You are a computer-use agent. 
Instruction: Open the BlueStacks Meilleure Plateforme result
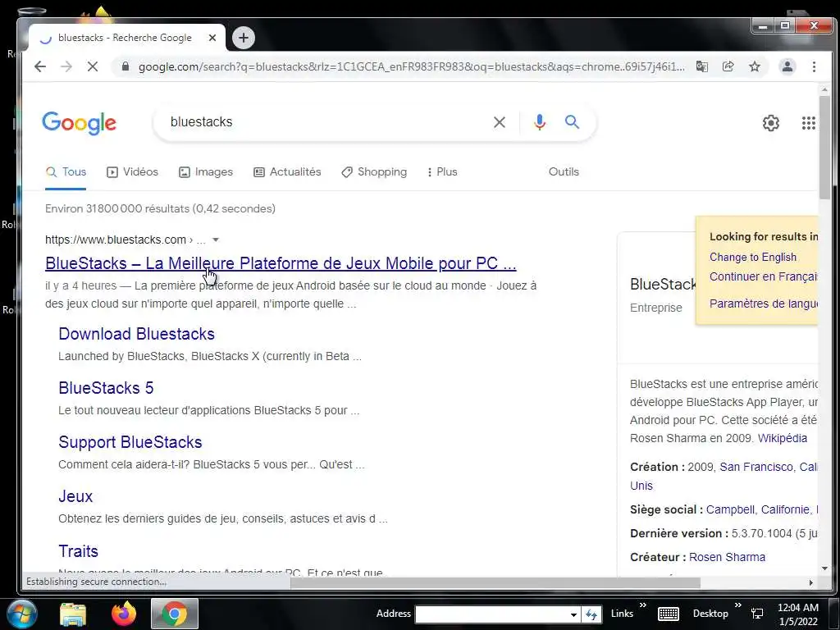pos(281,263)
